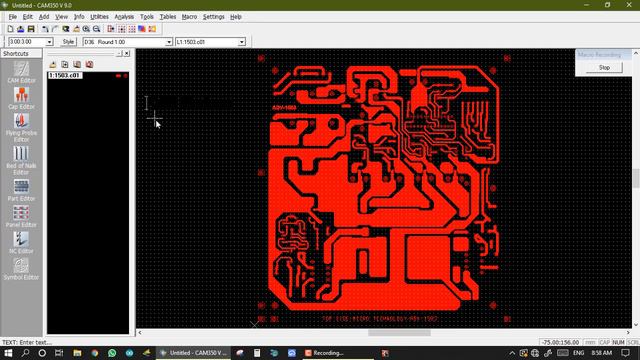Click third icon in layer panel toolbar
Image resolution: width=640 pixels, height=360 pixels.
click(77, 64)
